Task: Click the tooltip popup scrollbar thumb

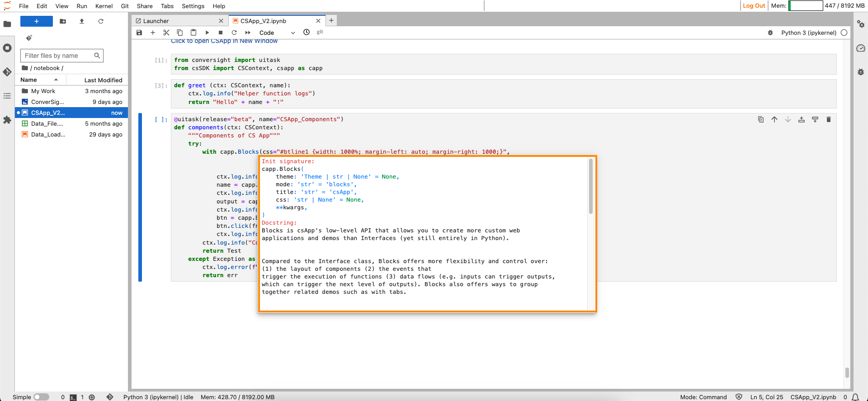Action: (590, 186)
